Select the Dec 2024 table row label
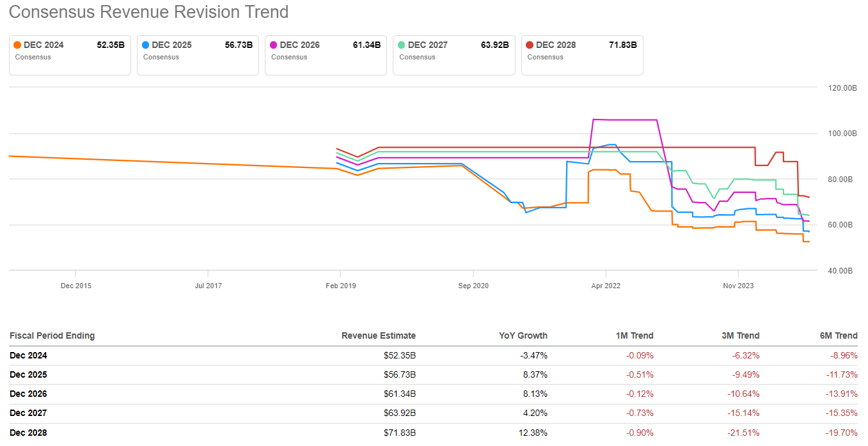Image resolution: width=868 pixels, height=446 pixels. [x=28, y=356]
